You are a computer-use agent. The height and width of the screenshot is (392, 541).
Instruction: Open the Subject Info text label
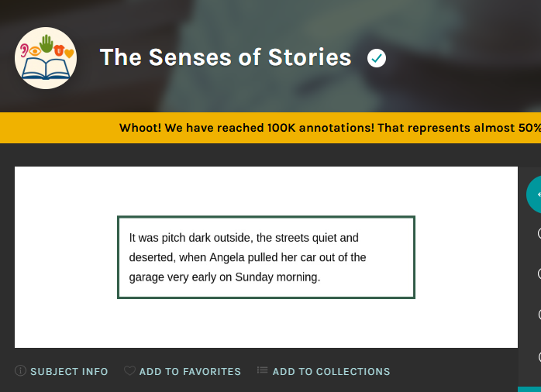coord(69,372)
